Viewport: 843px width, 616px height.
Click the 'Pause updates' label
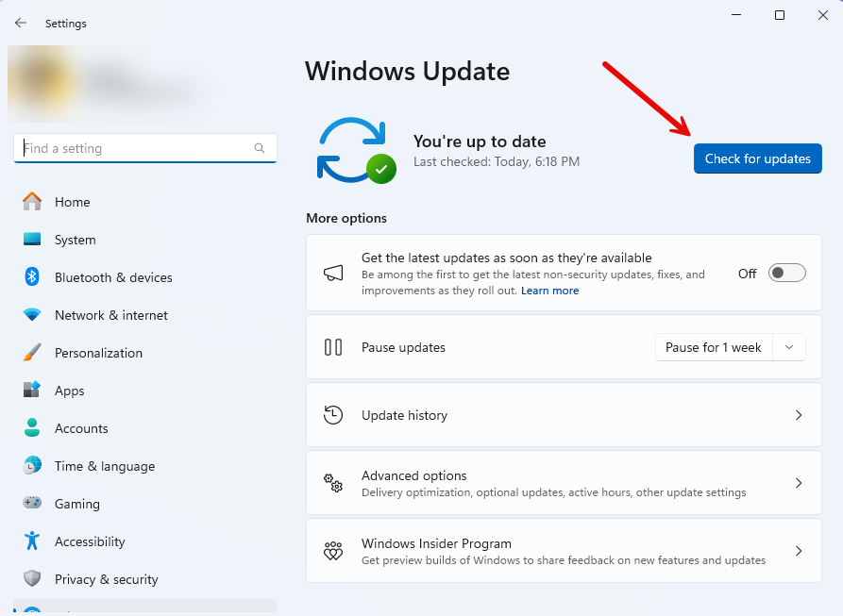click(403, 347)
